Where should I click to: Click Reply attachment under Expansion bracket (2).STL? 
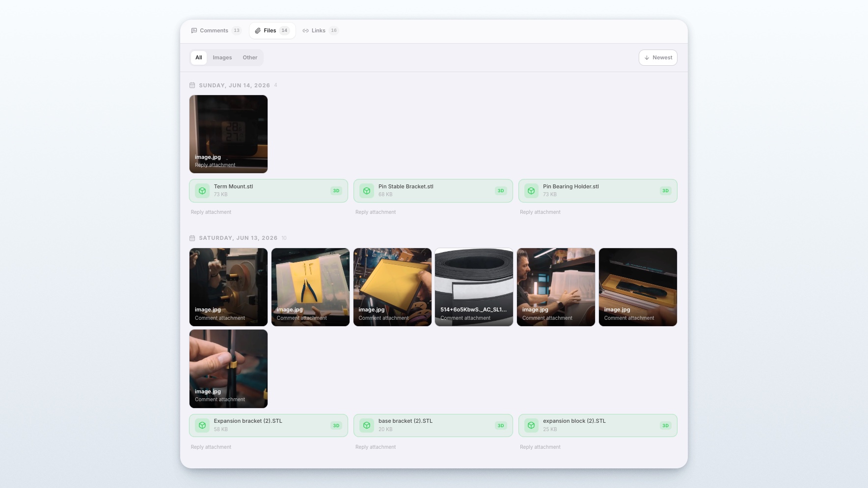tap(211, 447)
